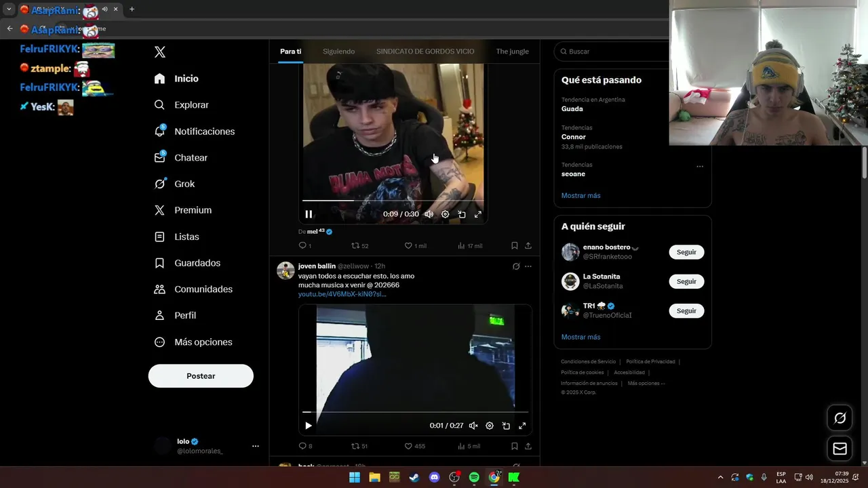Bookmark the post from mel
Viewport: 868px width, 488px height.
[x=515, y=246]
